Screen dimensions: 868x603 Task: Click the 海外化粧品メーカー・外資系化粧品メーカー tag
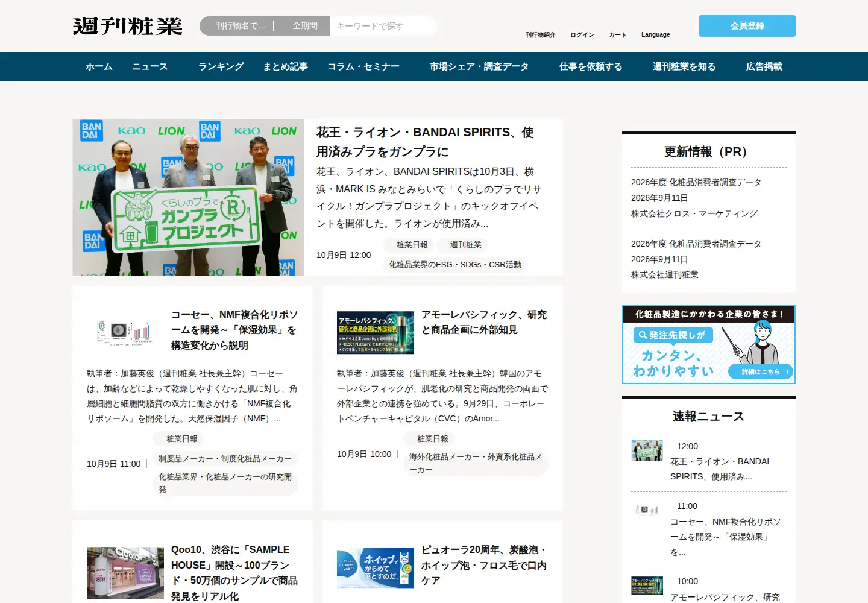tap(476, 463)
